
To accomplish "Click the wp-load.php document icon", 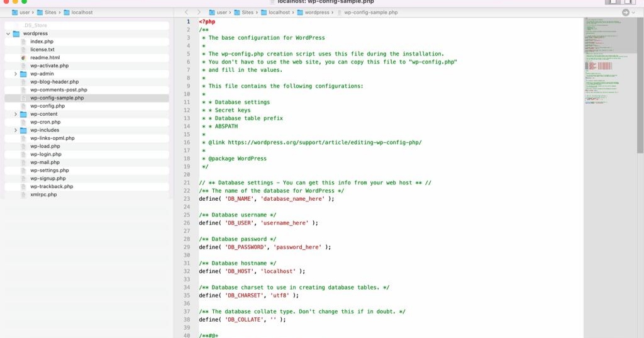I will [x=23, y=146].
